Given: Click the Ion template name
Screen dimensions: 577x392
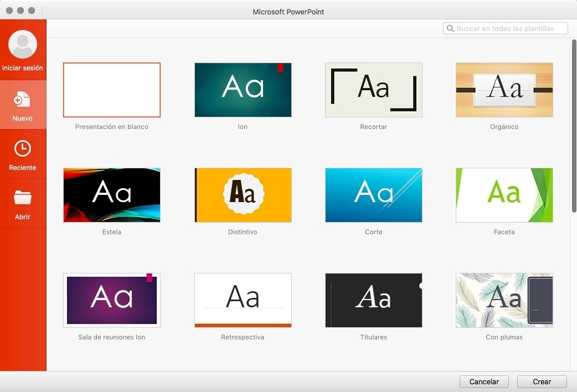Looking at the screenshot, I should click(x=243, y=127).
